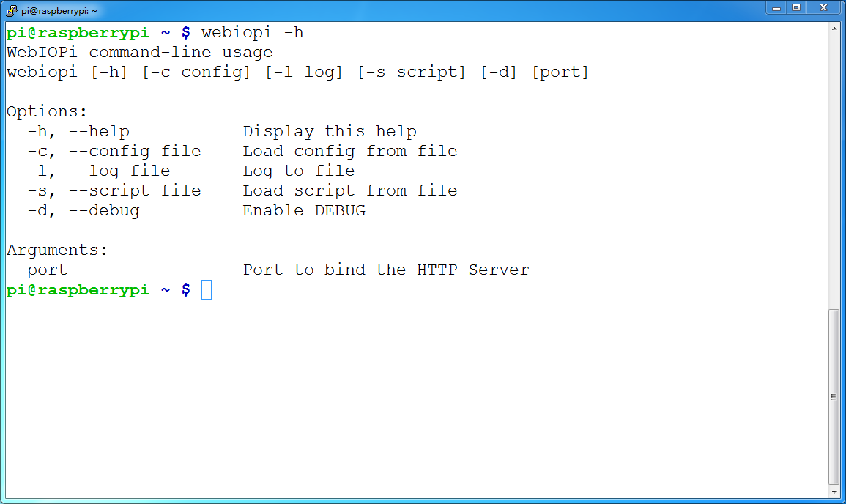846x504 pixels.
Task: Click the '--debug' option text
Action: [x=104, y=210]
